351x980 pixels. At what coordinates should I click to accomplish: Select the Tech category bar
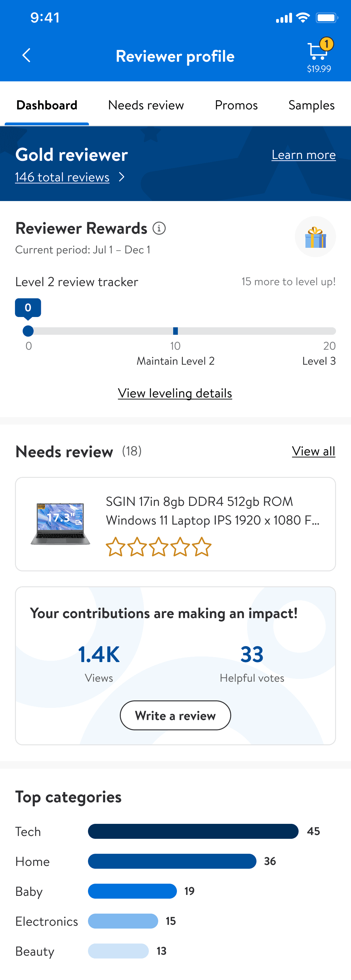click(193, 831)
